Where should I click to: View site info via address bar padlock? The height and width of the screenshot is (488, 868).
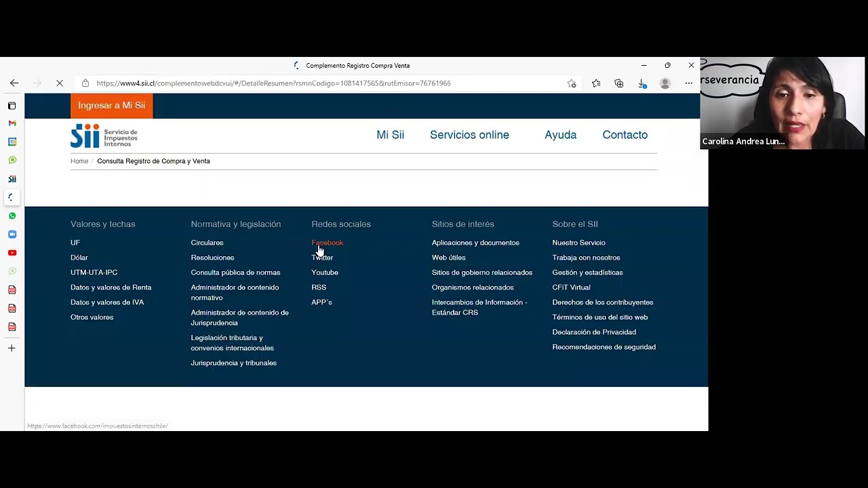pos(85,83)
